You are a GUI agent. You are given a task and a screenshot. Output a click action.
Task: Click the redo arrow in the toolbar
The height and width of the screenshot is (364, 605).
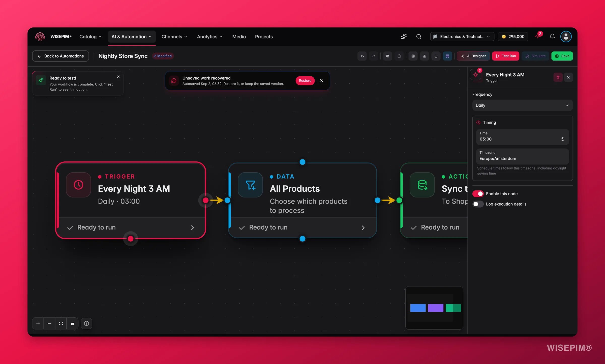coord(374,56)
